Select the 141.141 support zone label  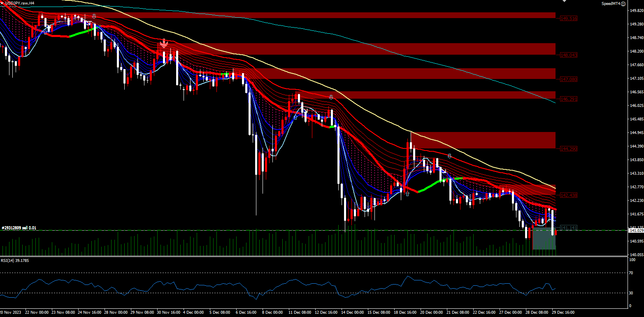(x=569, y=227)
